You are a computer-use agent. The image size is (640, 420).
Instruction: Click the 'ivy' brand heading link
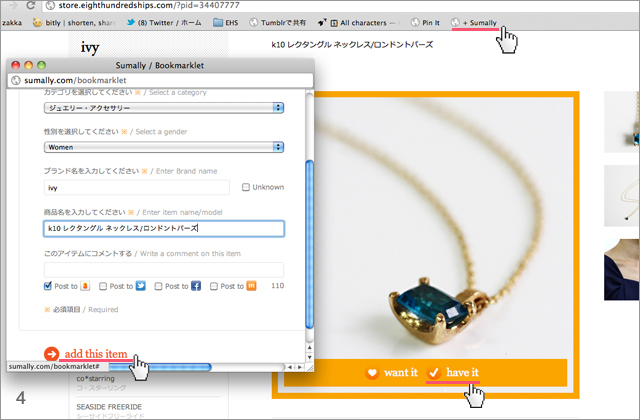(91, 46)
